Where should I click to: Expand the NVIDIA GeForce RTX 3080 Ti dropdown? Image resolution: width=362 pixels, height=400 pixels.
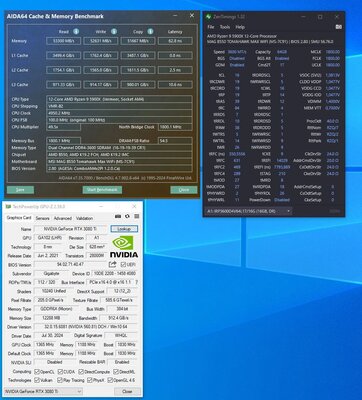[x=43, y=391]
